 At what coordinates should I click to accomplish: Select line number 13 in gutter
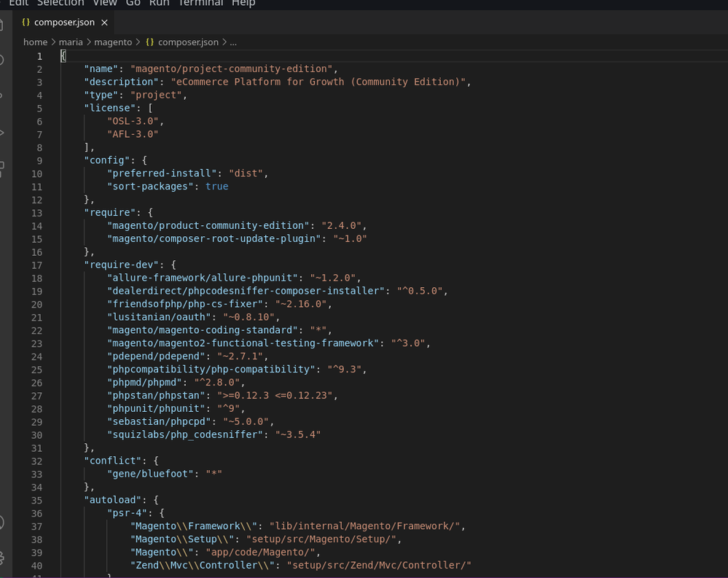point(37,213)
